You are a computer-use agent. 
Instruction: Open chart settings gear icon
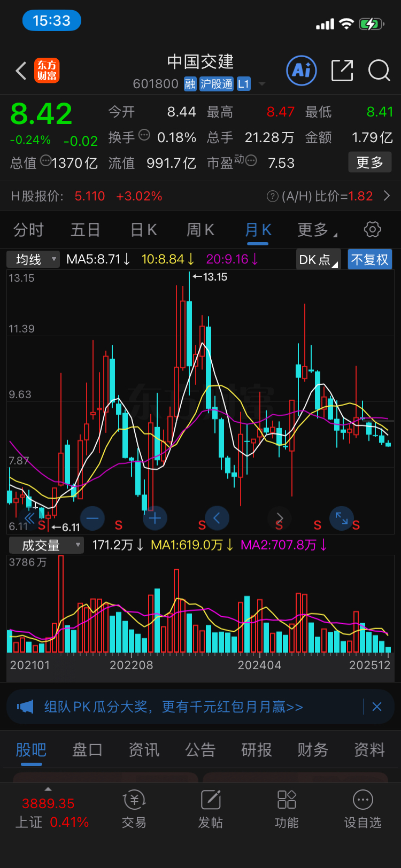tap(373, 229)
